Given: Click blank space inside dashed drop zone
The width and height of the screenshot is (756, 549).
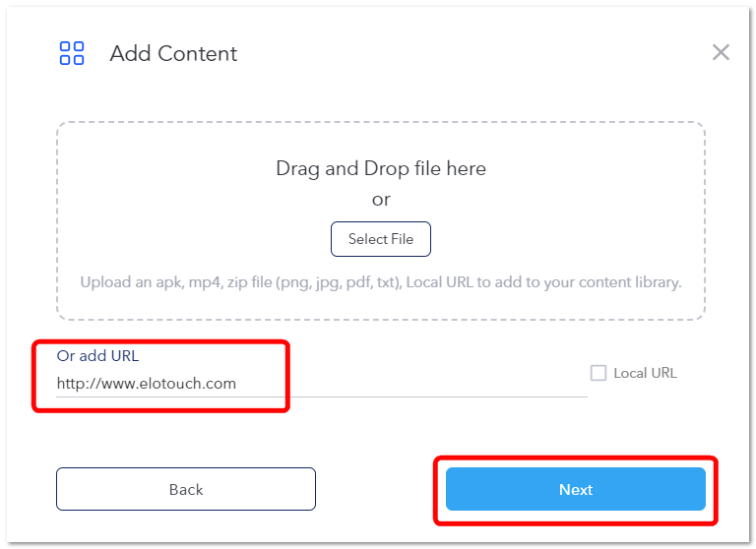Looking at the screenshot, I should (168, 203).
